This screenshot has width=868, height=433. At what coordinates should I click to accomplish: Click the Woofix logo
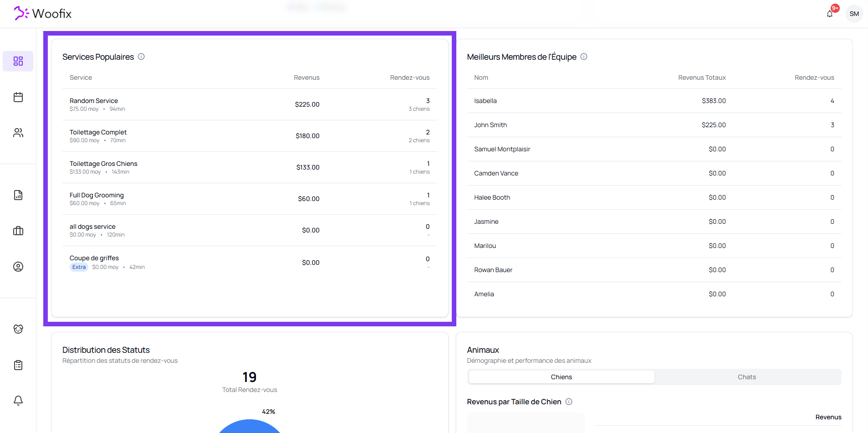tap(43, 14)
